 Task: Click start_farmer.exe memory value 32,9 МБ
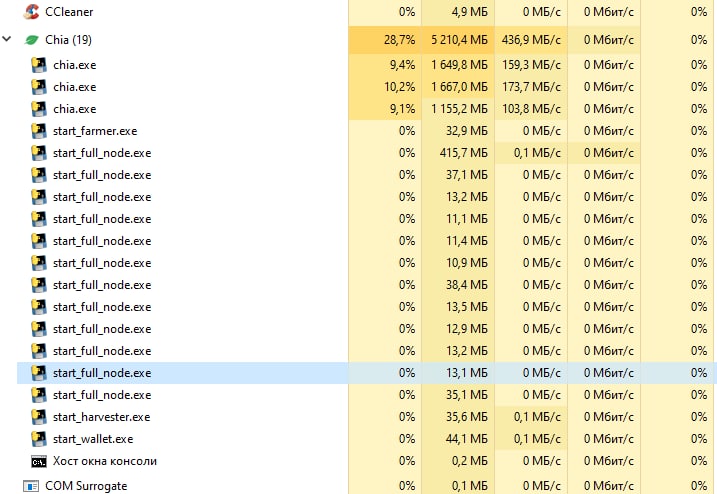467,131
